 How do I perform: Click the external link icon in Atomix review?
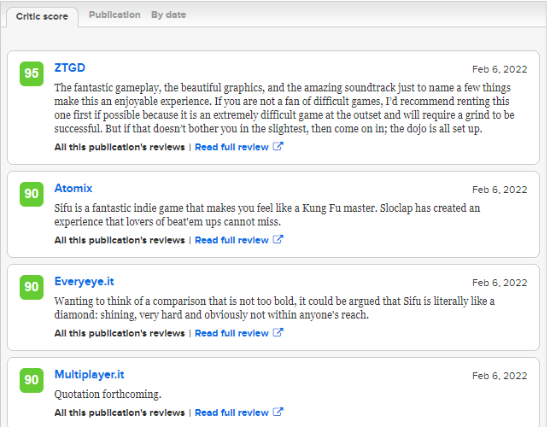(278, 239)
